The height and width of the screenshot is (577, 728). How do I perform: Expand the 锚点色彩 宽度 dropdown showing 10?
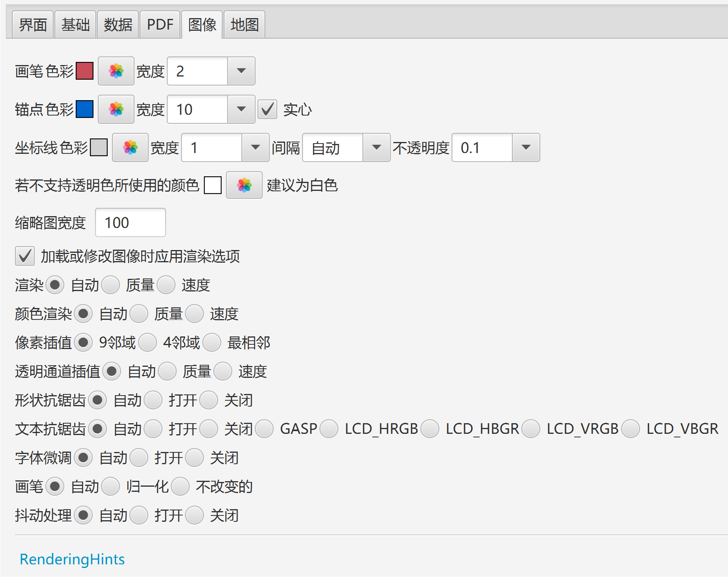tap(241, 109)
